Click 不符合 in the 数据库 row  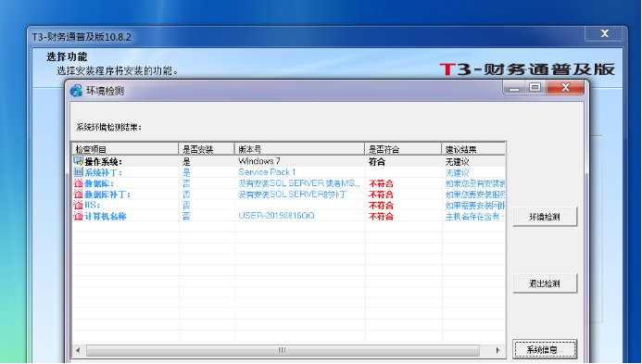click(x=381, y=183)
